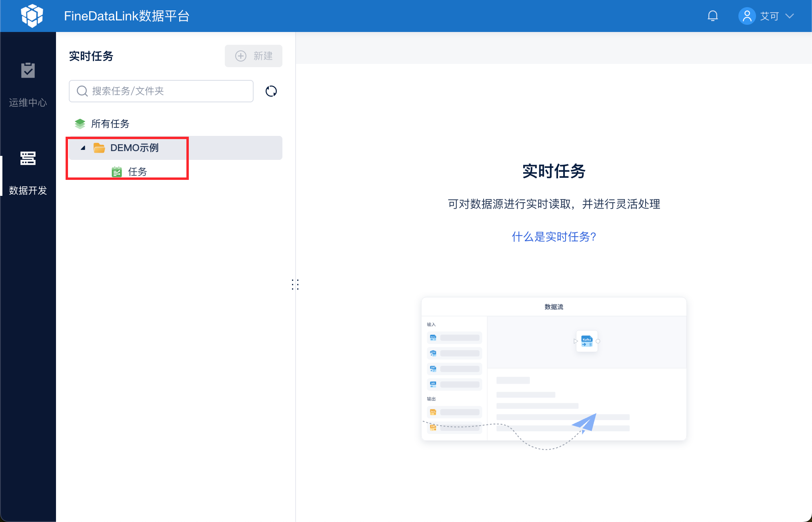Open the 什么是实时任务? link

(554, 237)
